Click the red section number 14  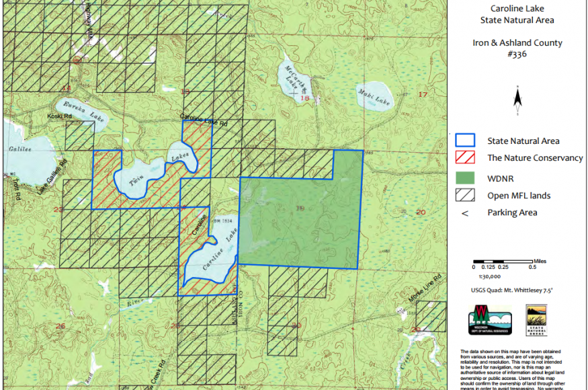click(67, 88)
